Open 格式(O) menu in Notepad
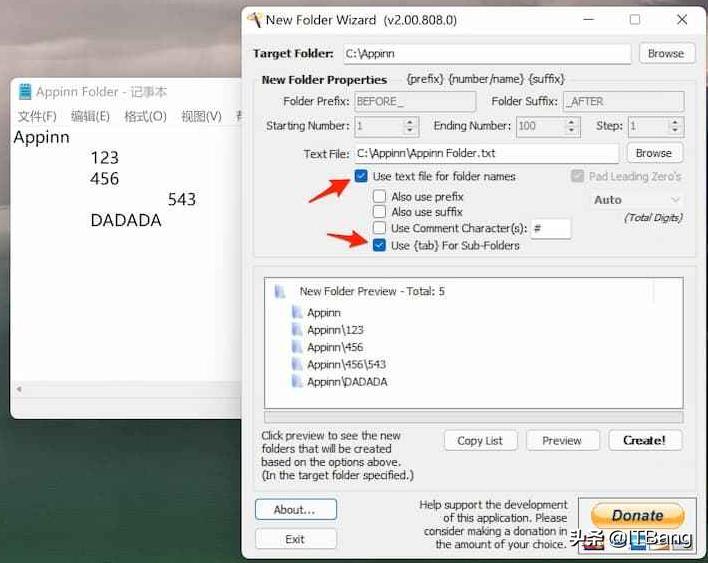 point(145,116)
